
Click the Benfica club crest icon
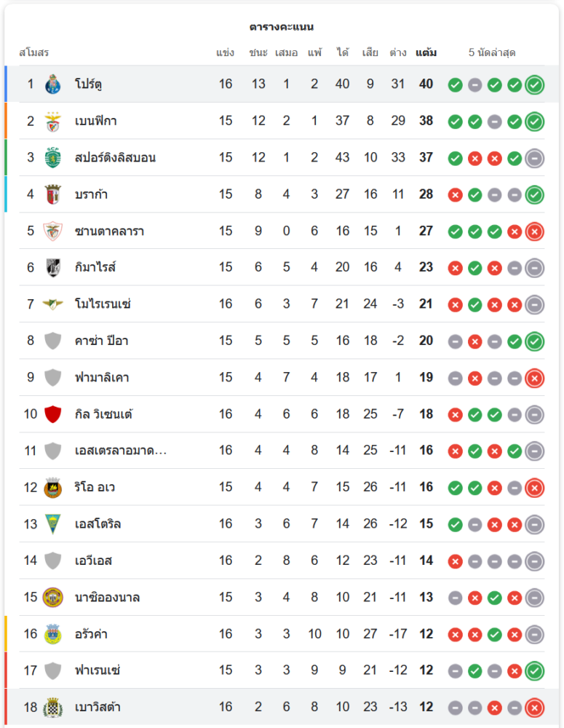pyautogui.click(x=52, y=121)
